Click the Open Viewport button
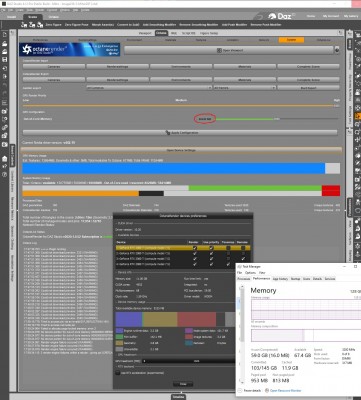This screenshot has height=400, width=361. pos(229,50)
